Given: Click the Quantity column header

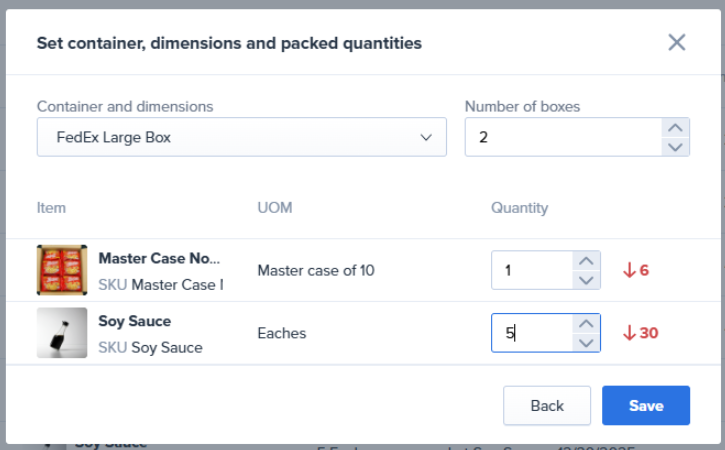Looking at the screenshot, I should click(519, 208).
